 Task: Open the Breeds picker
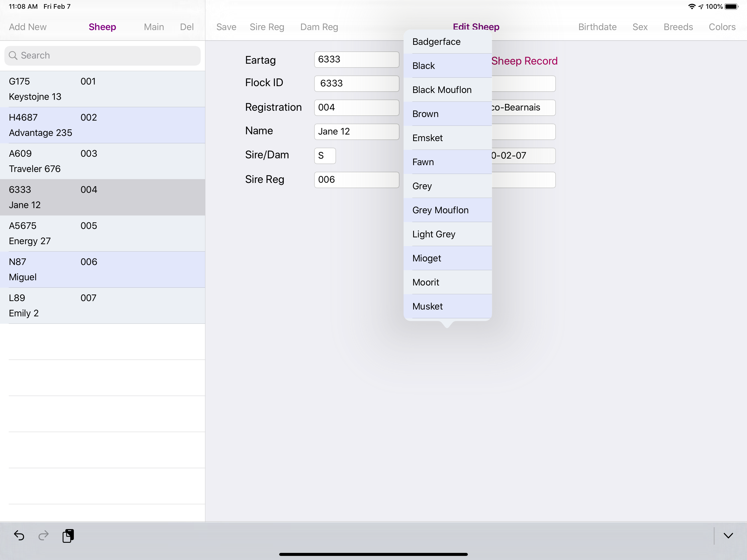tap(678, 27)
